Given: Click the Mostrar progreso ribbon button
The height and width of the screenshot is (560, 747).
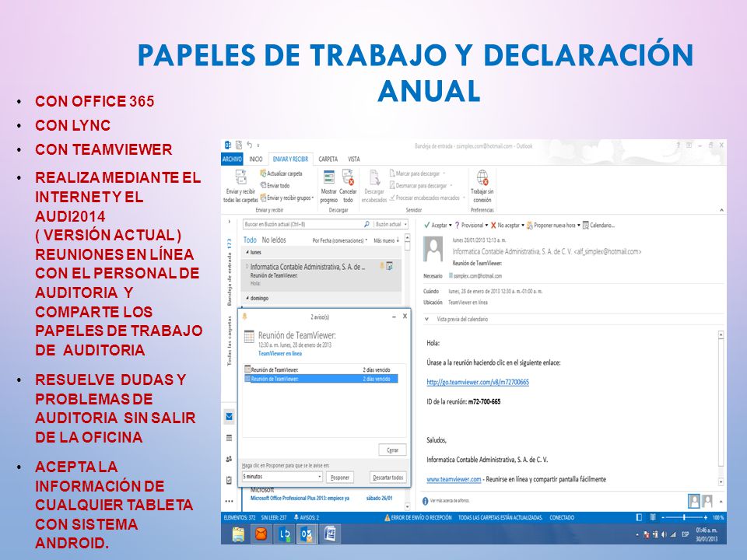Looking at the screenshot, I should pos(328,186).
